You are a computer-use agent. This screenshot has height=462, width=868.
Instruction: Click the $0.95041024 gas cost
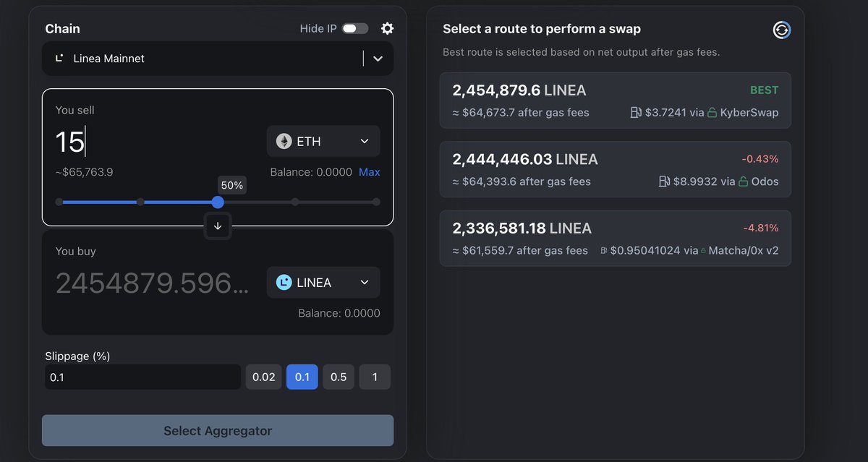tap(645, 250)
